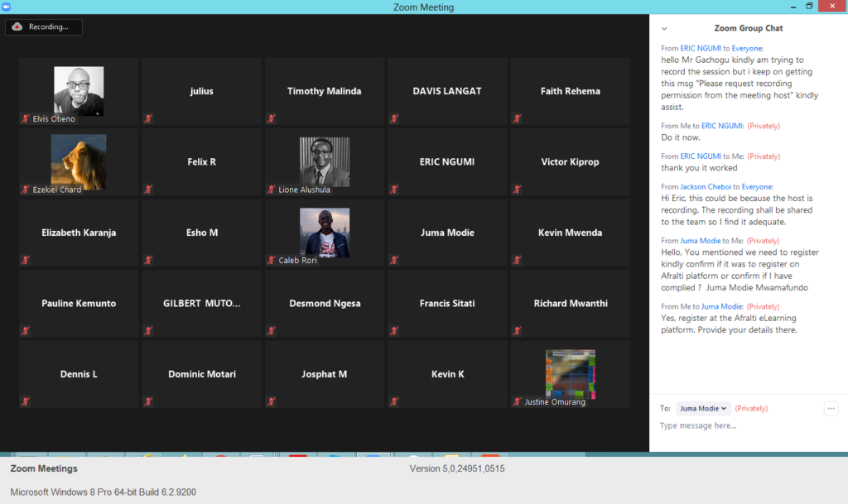Image resolution: width=848 pixels, height=504 pixels.
Task: Click muted mic icon on Francis Sitati tile
Action: (x=394, y=330)
